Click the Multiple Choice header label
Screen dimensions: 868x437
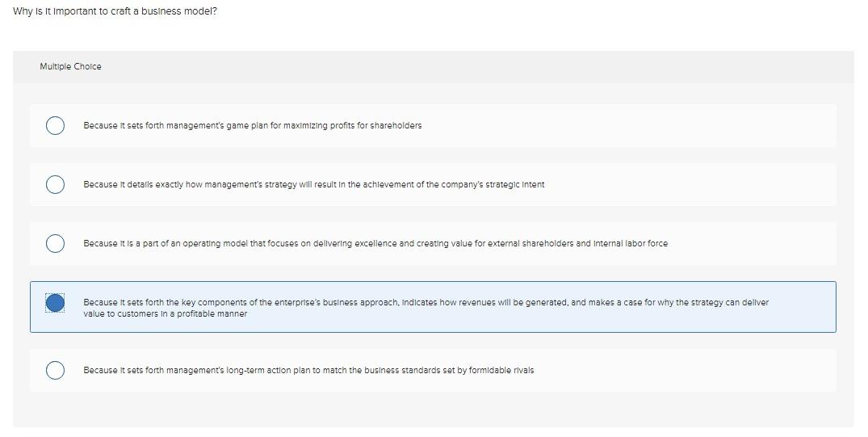(x=70, y=66)
